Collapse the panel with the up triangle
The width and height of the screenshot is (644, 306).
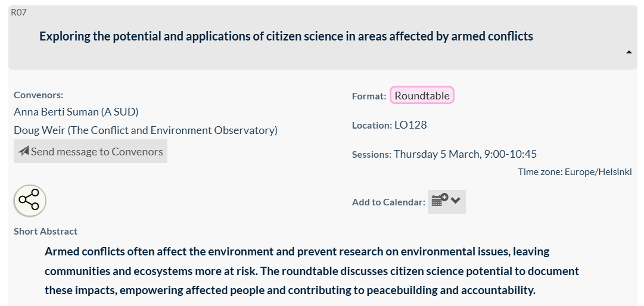(629, 52)
